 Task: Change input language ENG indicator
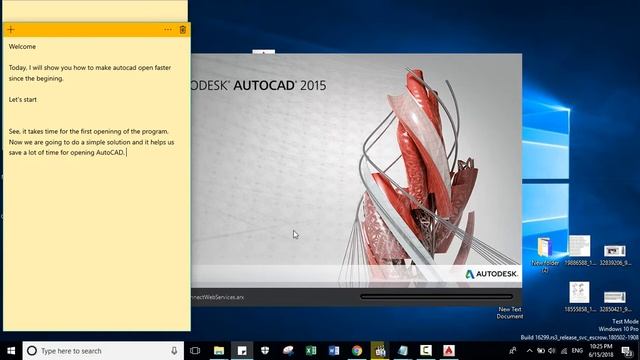(x=577, y=351)
